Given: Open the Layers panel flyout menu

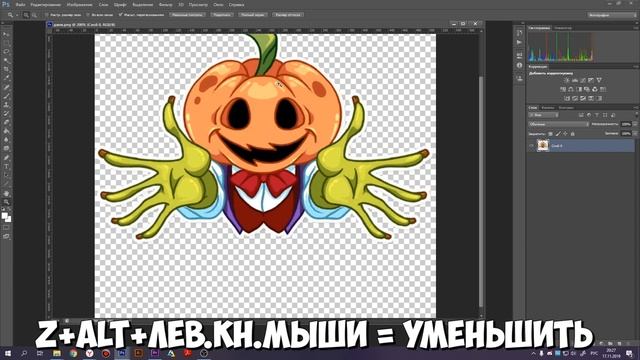Looking at the screenshot, I should point(636,108).
